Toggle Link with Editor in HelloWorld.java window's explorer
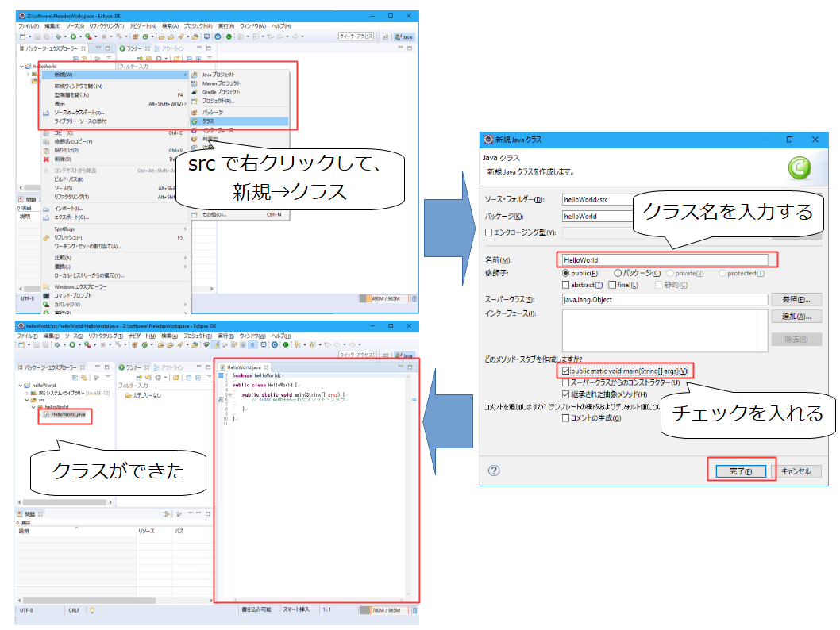840x630 pixels. pos(83,378)
